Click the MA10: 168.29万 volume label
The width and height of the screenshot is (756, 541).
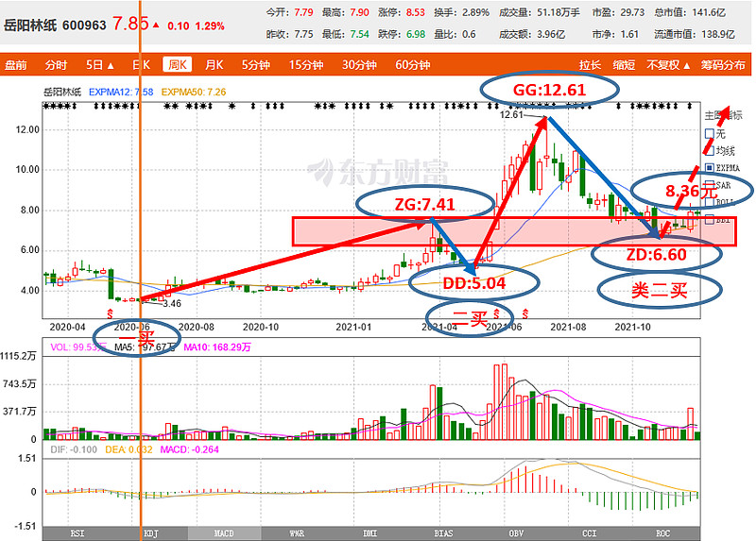point(217,347)
